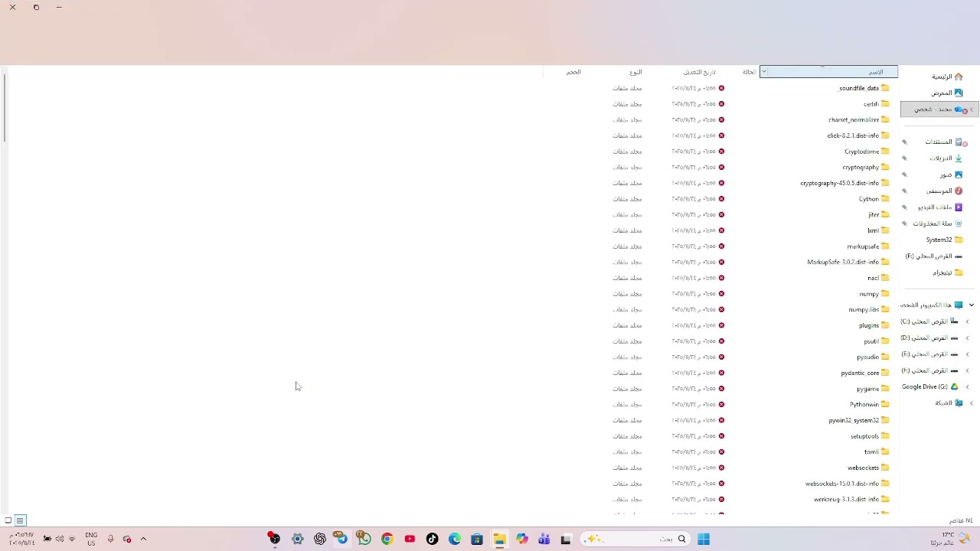Select the Cryptodome folder icon
The image size is (980, 551).
click(885, 152)
